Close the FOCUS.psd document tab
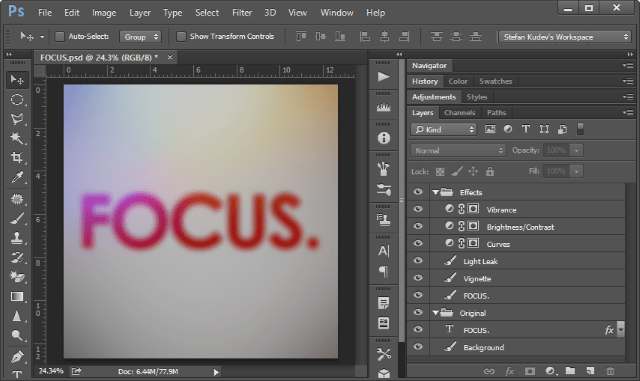 [170, 58]
